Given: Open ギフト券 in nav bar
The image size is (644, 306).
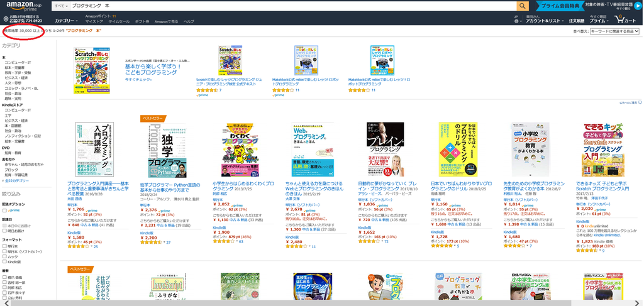Looking at the screenshot, I should (142, 21).
